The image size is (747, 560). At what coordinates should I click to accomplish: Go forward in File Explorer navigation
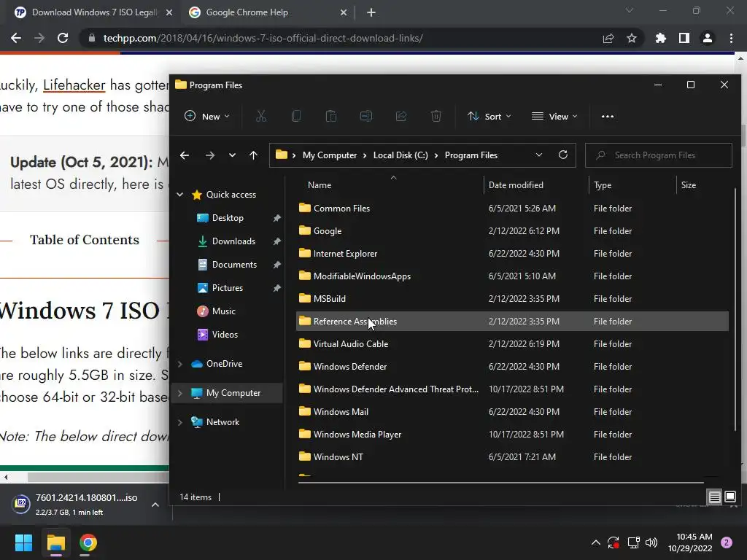209,155
